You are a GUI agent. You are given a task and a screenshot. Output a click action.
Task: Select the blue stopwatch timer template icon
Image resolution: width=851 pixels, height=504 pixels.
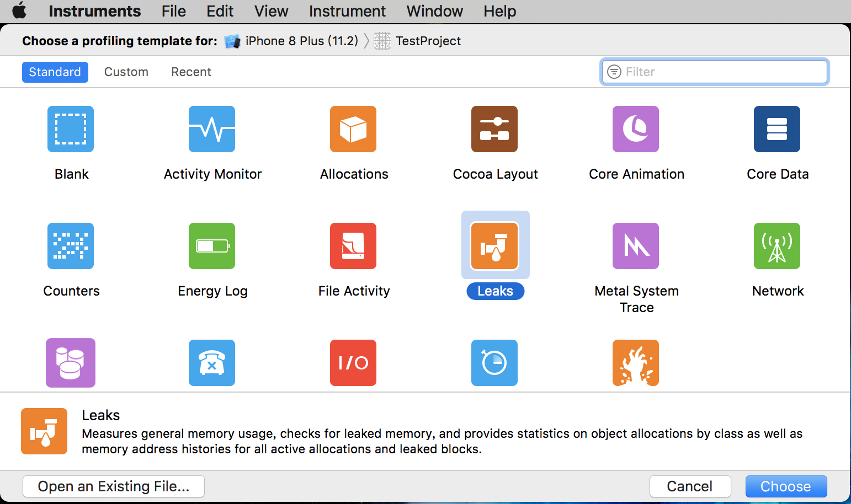(x=494, y=363)
